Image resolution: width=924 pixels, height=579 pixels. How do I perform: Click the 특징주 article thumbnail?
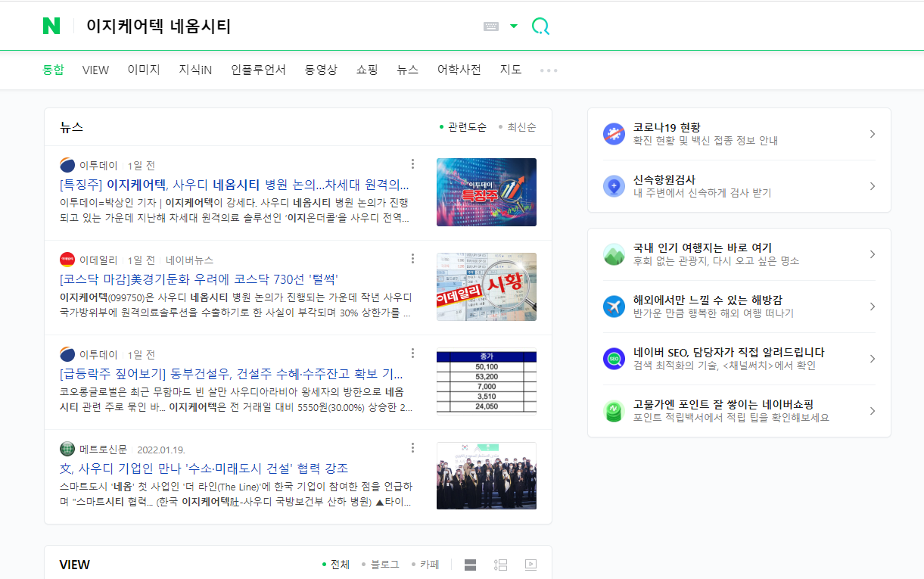coord(487,192)
